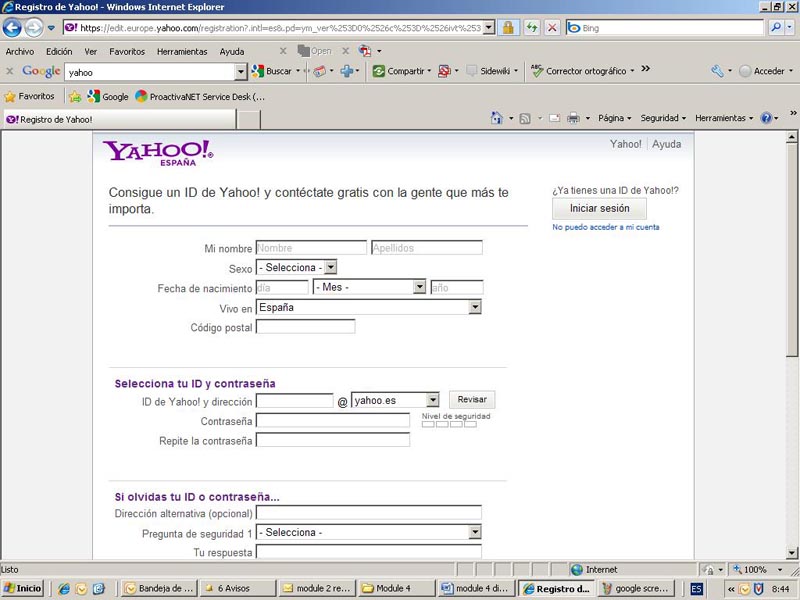Click the Windows Inicio start button
800x600 pixels.
coord(23,588)
